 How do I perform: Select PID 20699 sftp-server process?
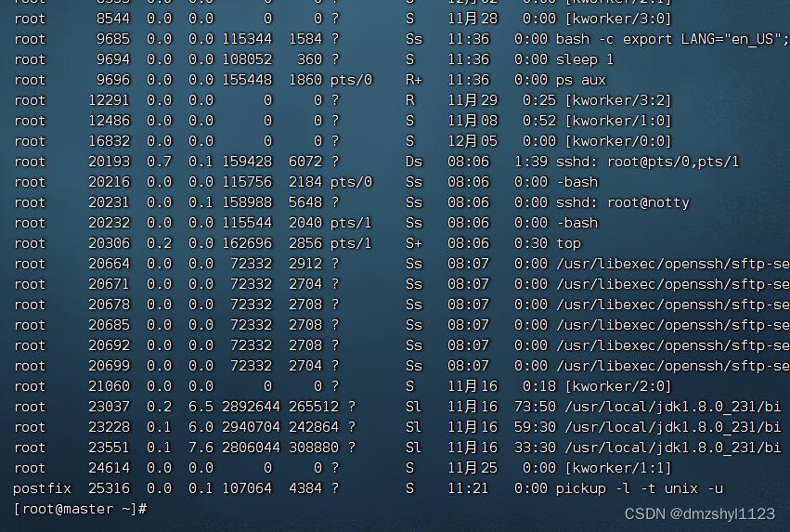pyautogui.click(x=109, y=366)
